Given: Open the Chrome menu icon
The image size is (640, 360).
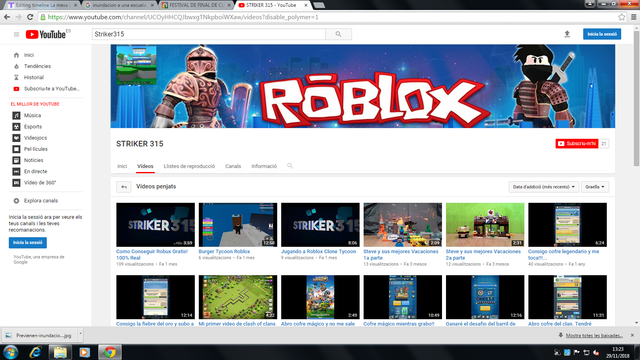Looking at the screenshot, I should tap(633, 17).
